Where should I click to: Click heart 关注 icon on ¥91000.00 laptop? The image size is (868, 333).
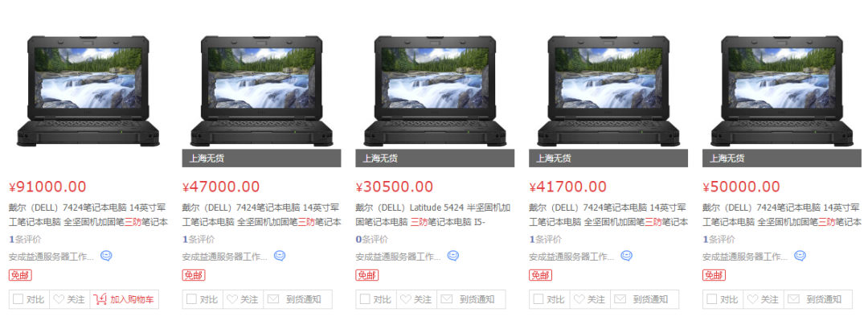point(59,299)
